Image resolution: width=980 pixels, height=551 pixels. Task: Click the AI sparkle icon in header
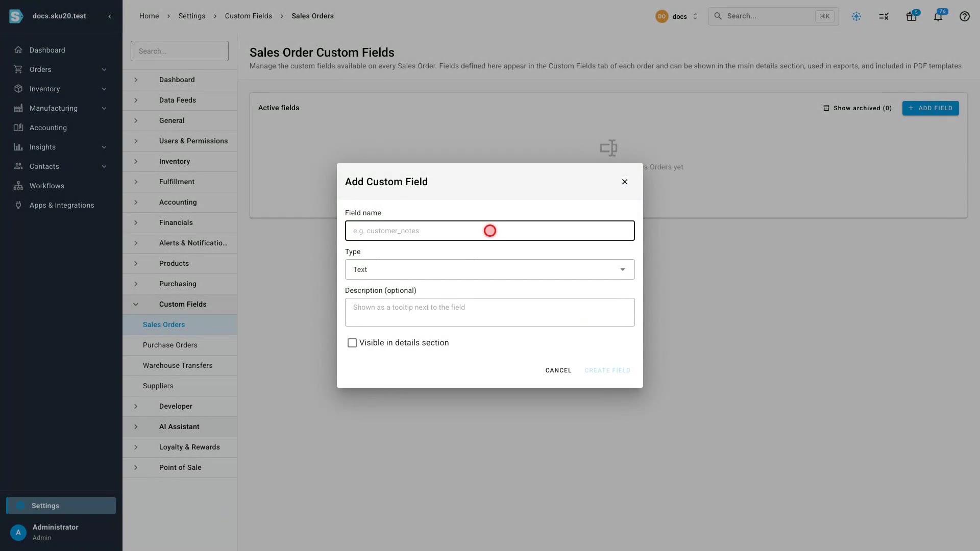pos(856,16)
